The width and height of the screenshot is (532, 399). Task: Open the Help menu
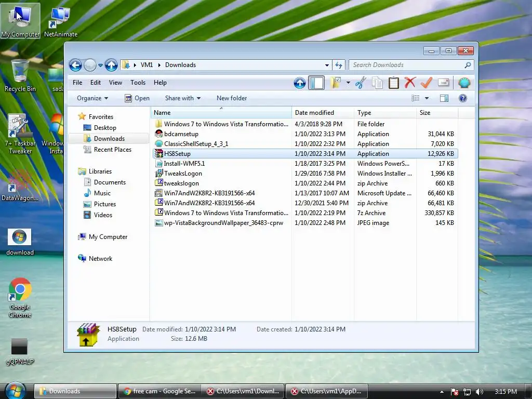[x=160, y=83]
